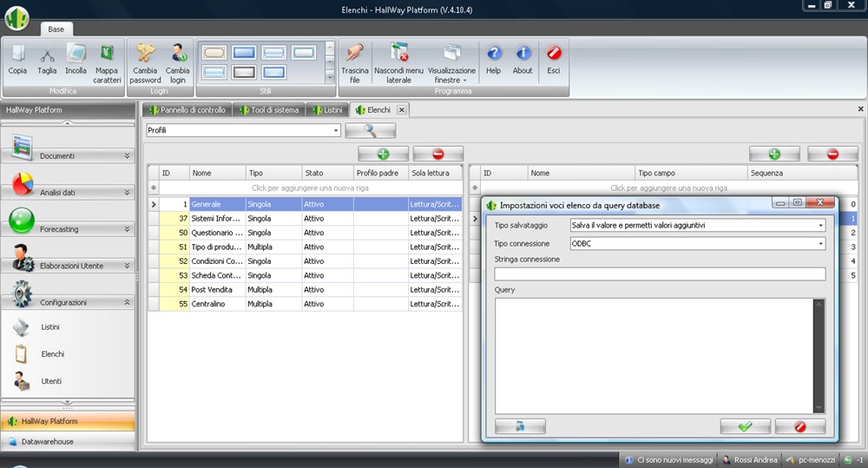Click 'Click per aggiungere una nuova riga' left grid
The image size is (868, 468).
[310, 188]
